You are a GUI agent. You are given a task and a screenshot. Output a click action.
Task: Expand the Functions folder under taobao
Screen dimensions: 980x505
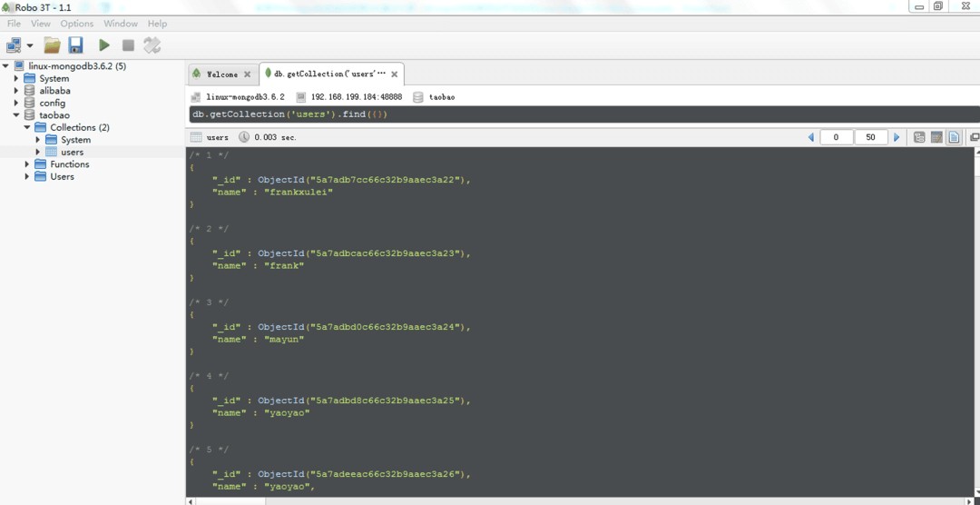27,164
